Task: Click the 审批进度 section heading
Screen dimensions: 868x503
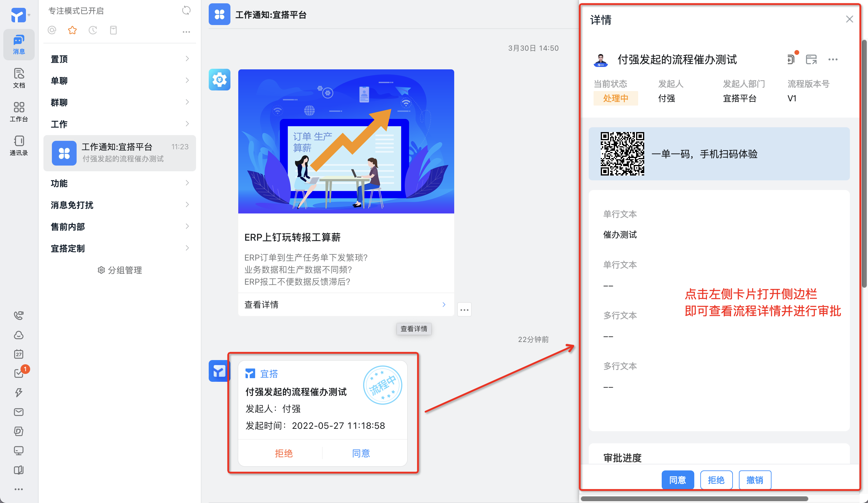Action: pos(622,458)
